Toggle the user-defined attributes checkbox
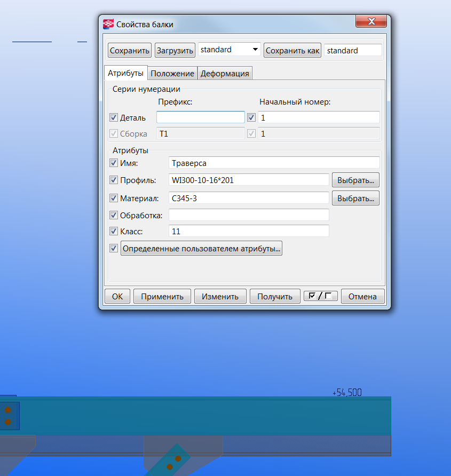 click(x=114, y=248)
